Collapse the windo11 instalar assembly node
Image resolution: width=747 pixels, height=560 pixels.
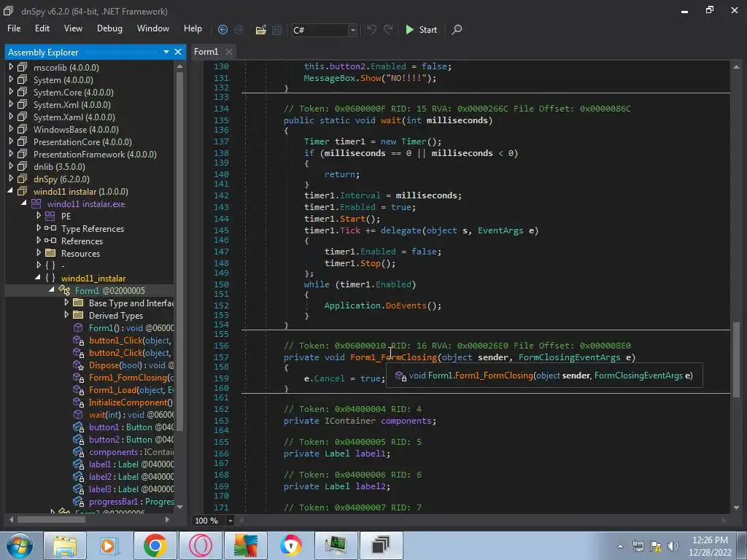tap(10, 191)
